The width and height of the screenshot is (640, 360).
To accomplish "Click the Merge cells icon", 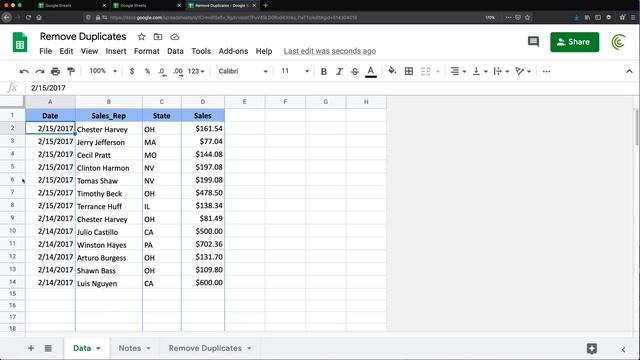I will pos(425,71).
